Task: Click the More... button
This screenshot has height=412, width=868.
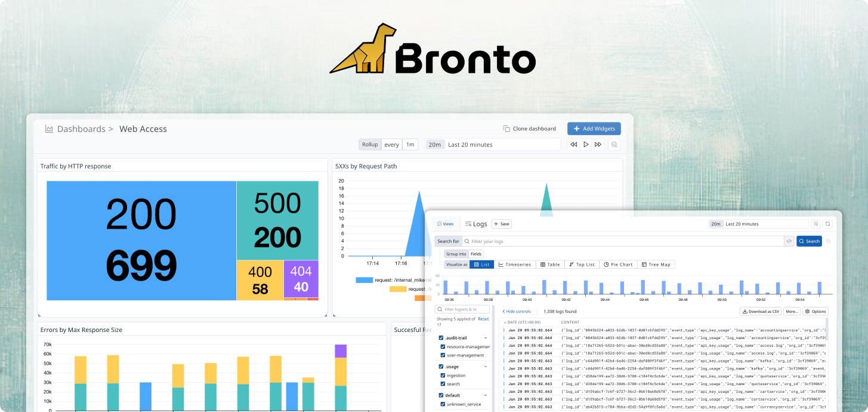Action: 792,312
